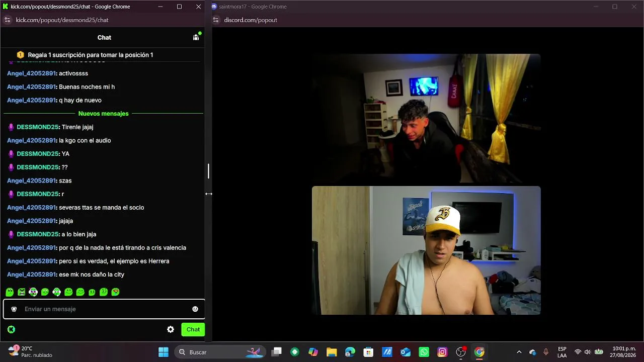Insert the angry green emote

click(22, 292)
